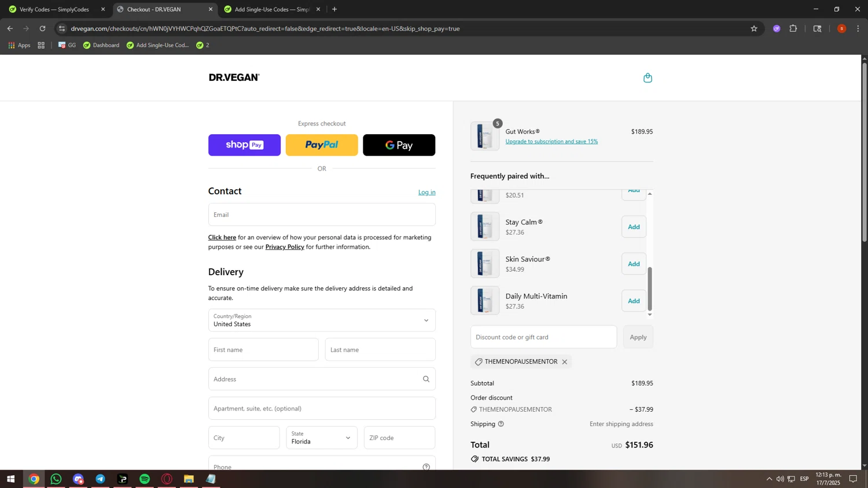
Task: Expand the State dropdown showing Florida
Action: pyautogui.click(x=322, y=438)
